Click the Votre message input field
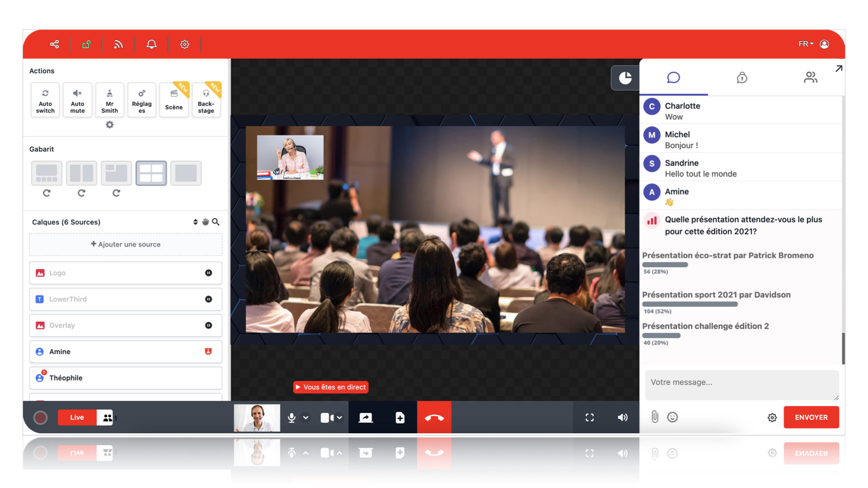 point(741,385)
